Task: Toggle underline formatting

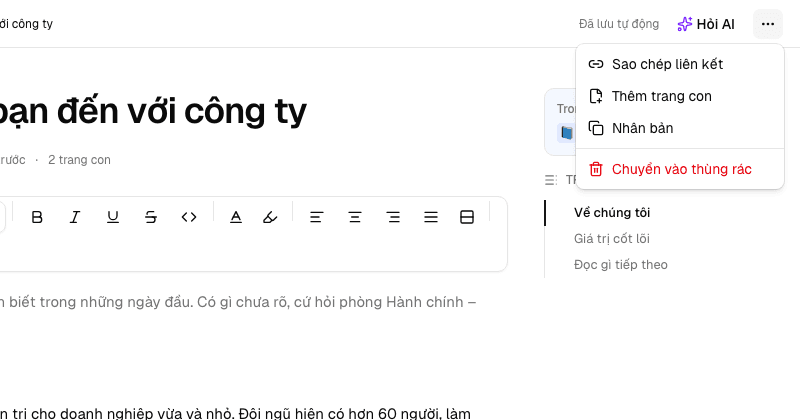Action: (113, 217)
